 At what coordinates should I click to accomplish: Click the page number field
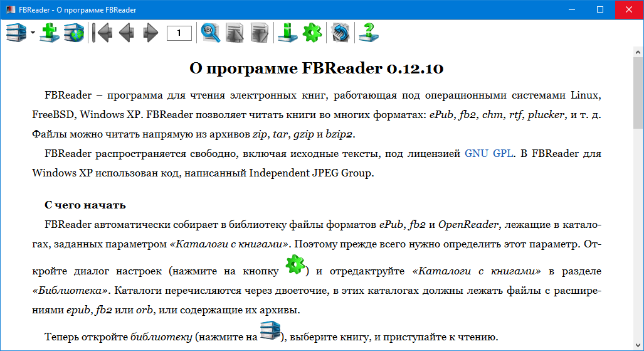[x=179, y=33]
